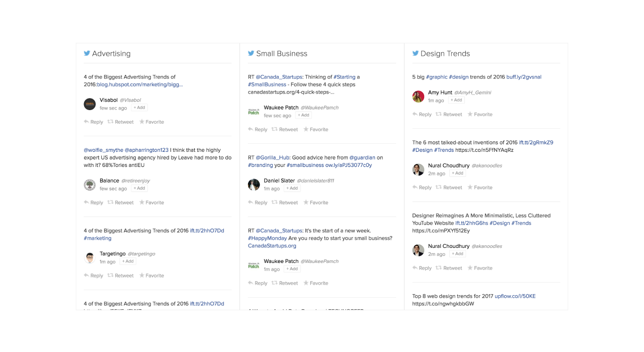Click the @retireenjoy handle
Viewport: 644px width, 352px height.
pyautogui.click(x=136, y=181)
